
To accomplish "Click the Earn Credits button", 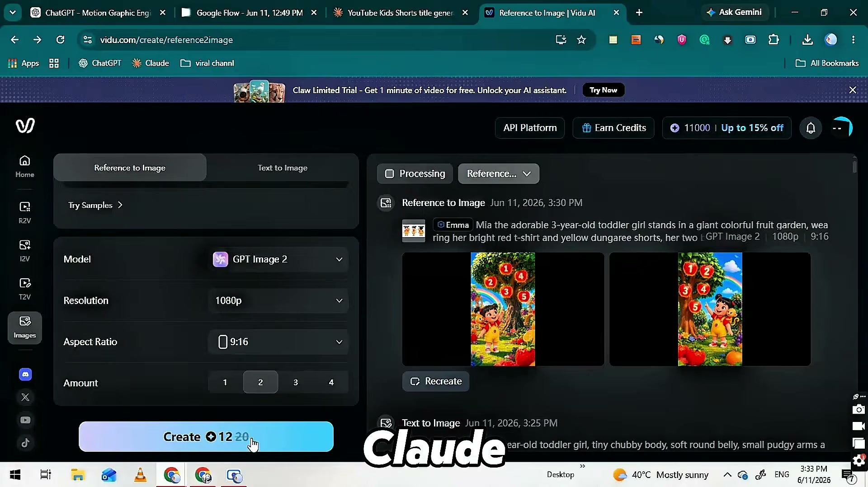I will point(613,128).
